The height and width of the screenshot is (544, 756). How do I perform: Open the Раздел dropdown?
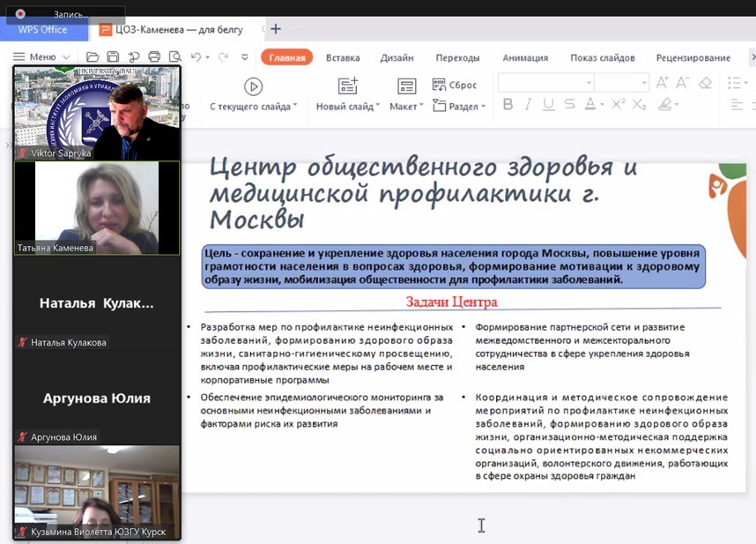click(459, 107)
